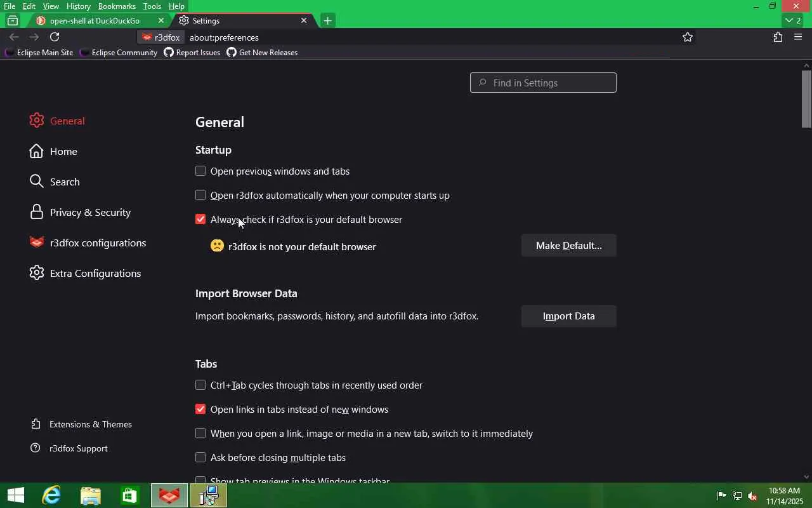Screen dimensions: 812x508
Task: Open the File menu
Action: [x=10, y=6]
